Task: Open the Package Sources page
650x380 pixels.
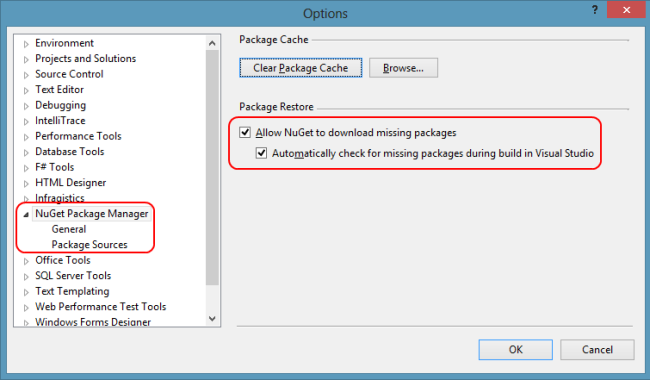Action: click(x=89, y=244)
